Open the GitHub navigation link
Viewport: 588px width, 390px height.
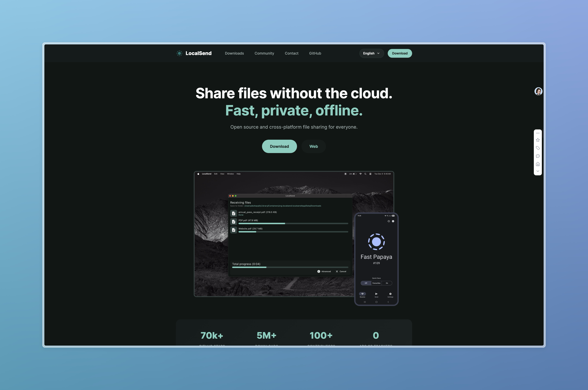tap(315, 53)
